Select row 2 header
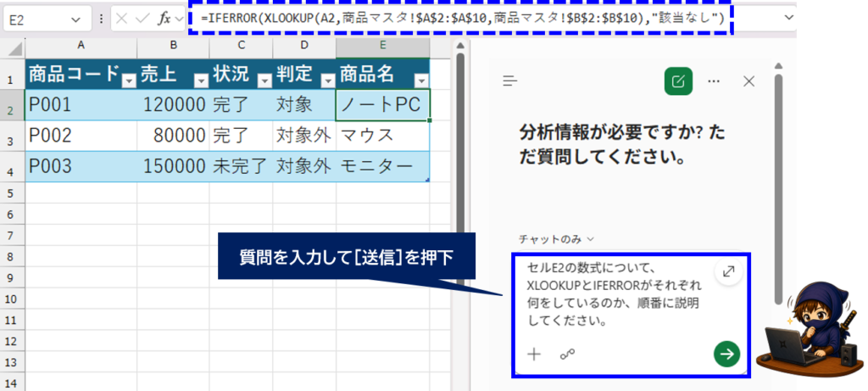 pyautogui.click(x=12, y=104)
